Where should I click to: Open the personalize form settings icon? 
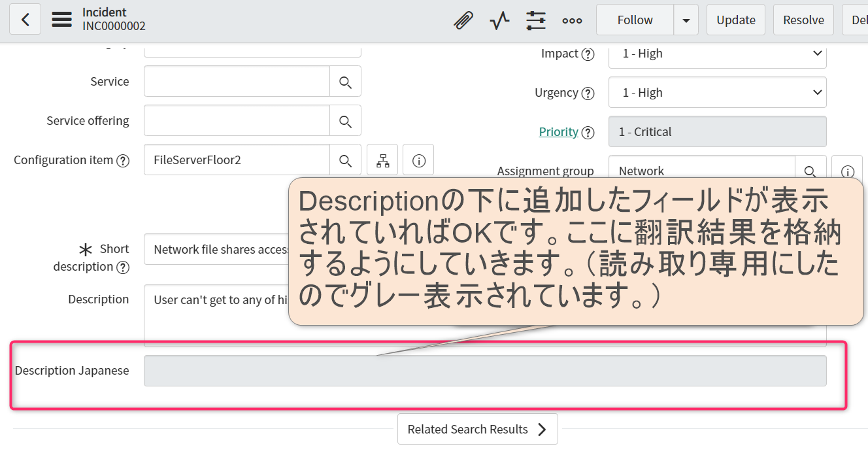(x=536, y=20)
